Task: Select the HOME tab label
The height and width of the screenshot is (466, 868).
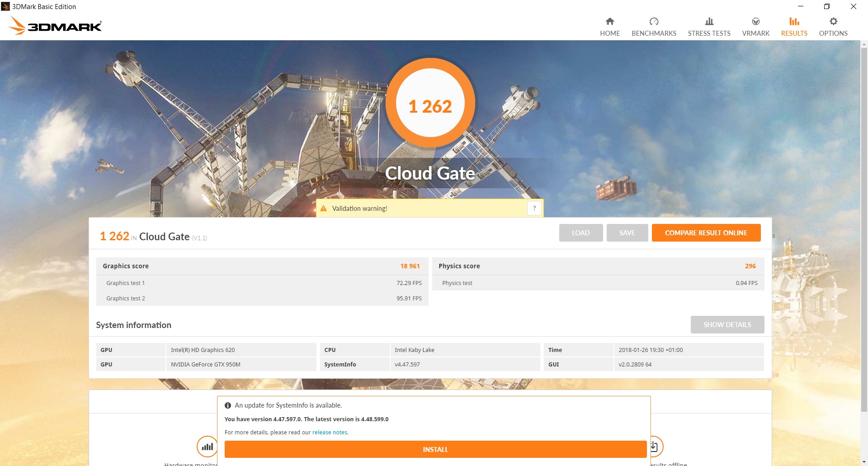Action: (x=610, y=33)
